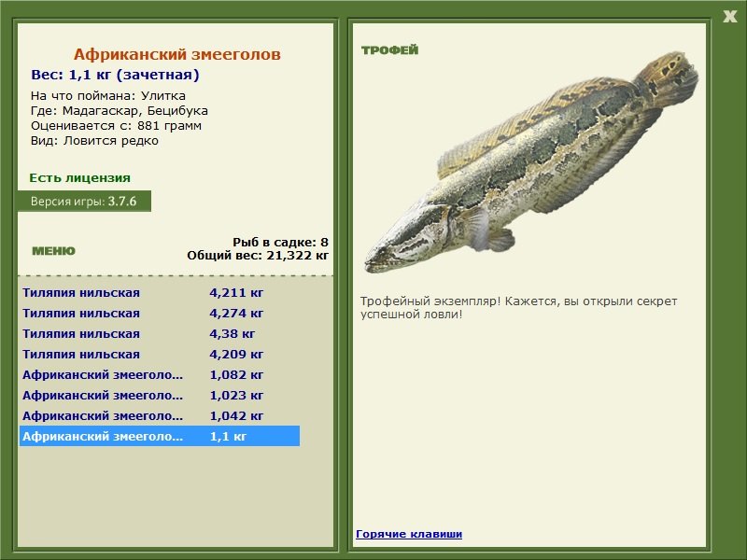Select Африканский змееголов 1,082 кг row
The image size is (747, 560).
point(160,375)
